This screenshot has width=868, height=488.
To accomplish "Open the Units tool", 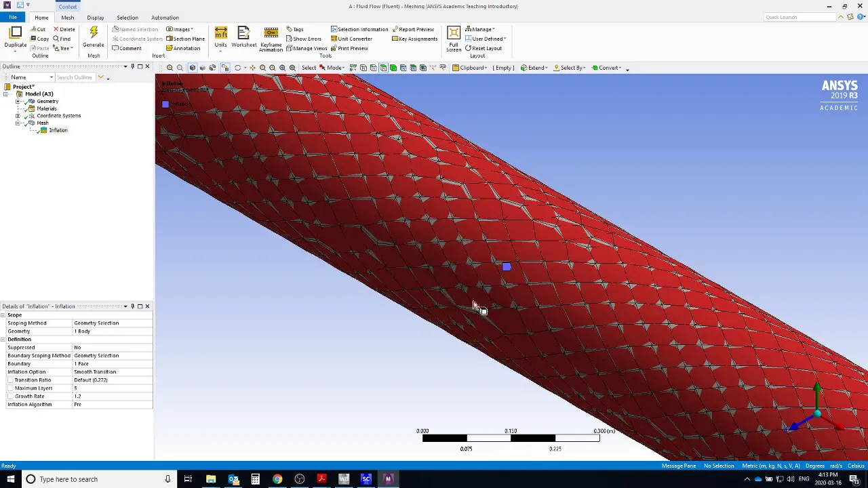I will (x=220, y=37).
